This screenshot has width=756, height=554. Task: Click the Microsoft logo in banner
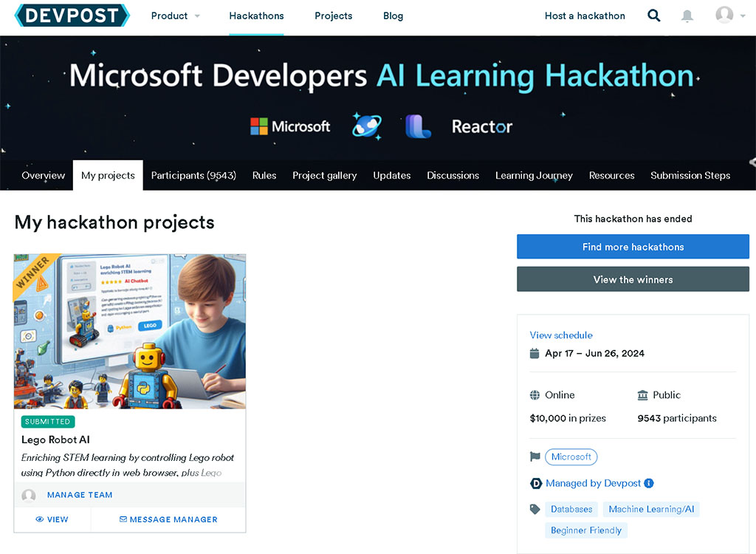(x=290, y=126)
